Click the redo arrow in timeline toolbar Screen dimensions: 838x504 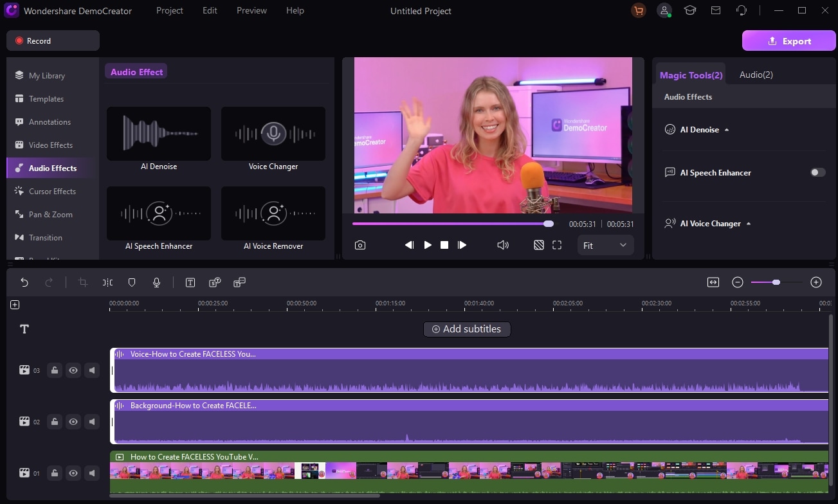coord(49,282)
